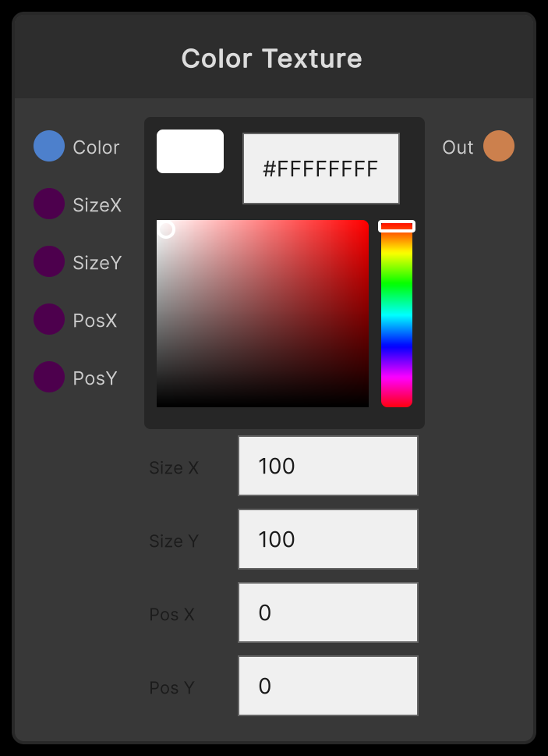This screenshot has width=548, height=756.
Task: Pick a shade in the saturation gradient square
Action: click(x=262, y=312)
